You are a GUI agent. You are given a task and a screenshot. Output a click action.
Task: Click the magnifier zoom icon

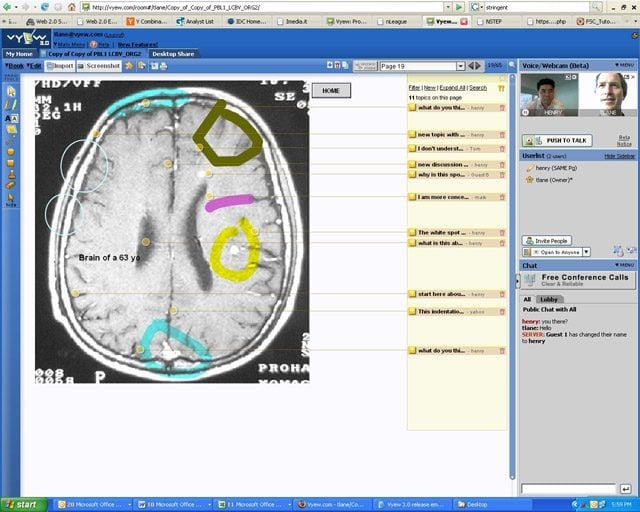coord(512,65)
